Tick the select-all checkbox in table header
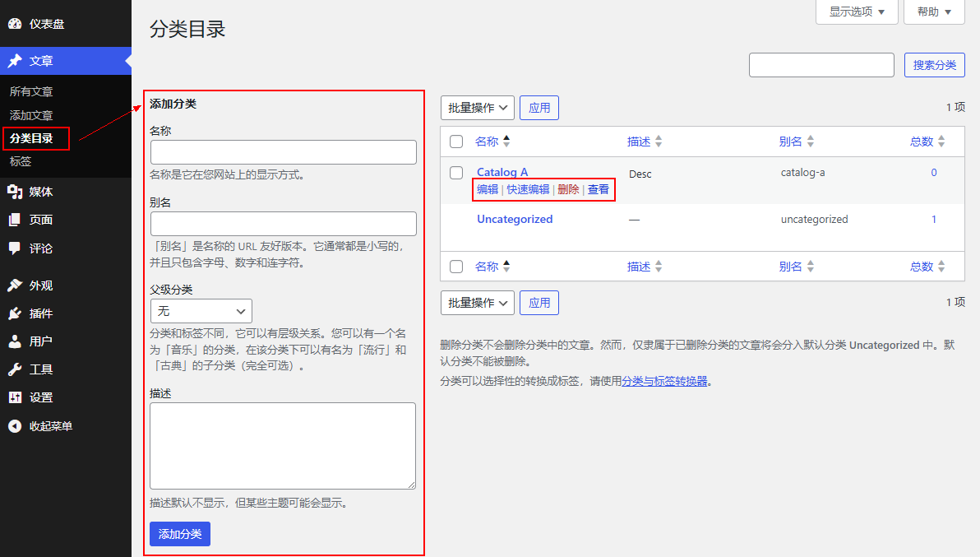The width and height of the screenshot is (980, 557). pos(456,142)
